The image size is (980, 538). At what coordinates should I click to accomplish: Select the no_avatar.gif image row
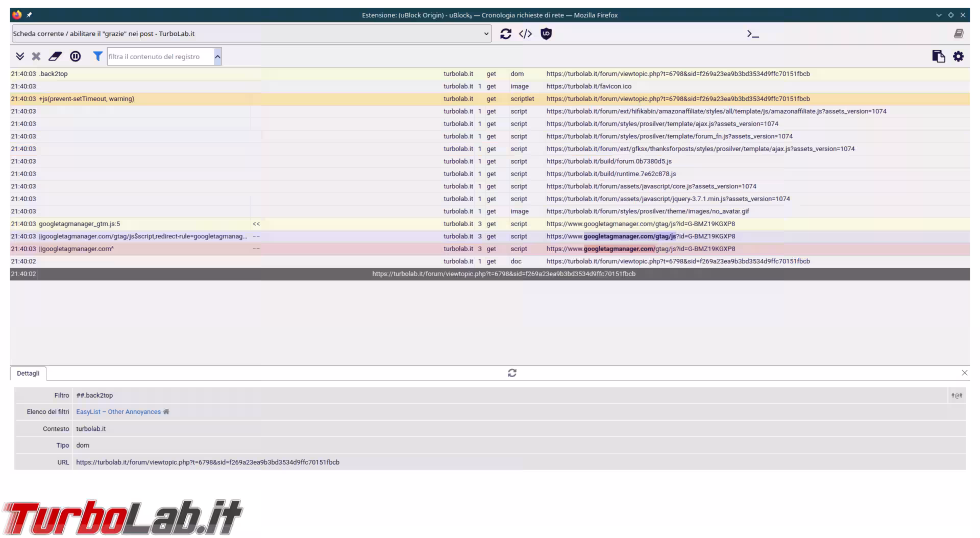click(490, 211)
